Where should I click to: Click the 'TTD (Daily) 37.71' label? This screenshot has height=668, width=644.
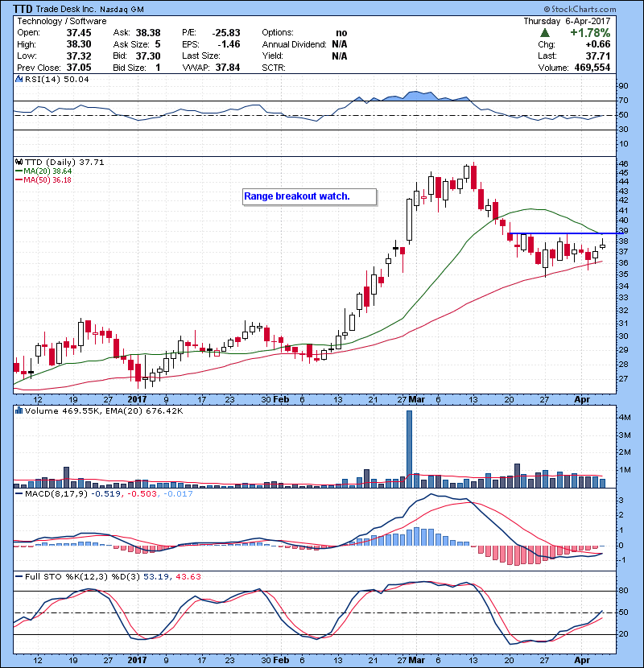tap(64, 162)
